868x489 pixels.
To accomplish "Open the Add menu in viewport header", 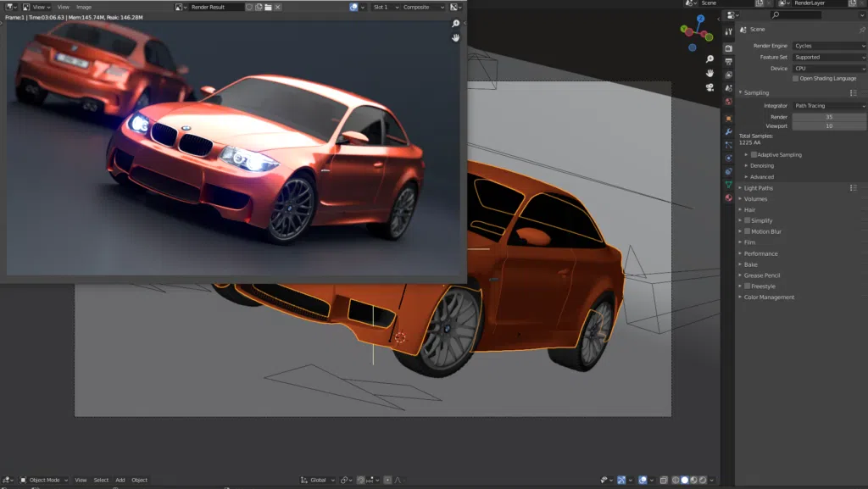I will 120,480.
